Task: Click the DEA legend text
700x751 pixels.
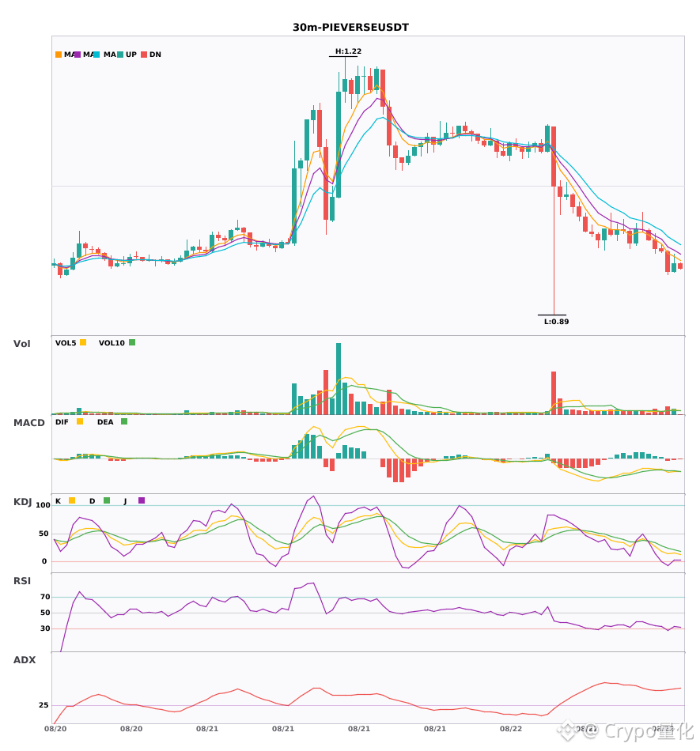Action: click(x=105, y=422)
